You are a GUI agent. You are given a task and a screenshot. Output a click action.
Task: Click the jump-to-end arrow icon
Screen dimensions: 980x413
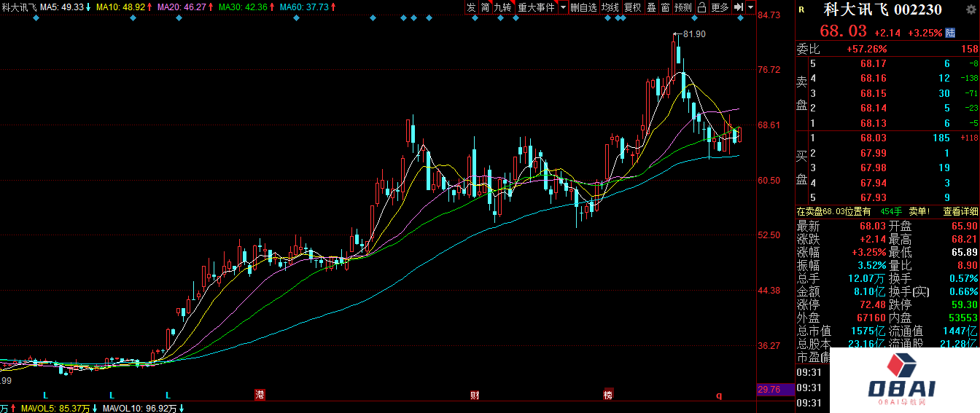pyautogui.click(x=739, y=7)
